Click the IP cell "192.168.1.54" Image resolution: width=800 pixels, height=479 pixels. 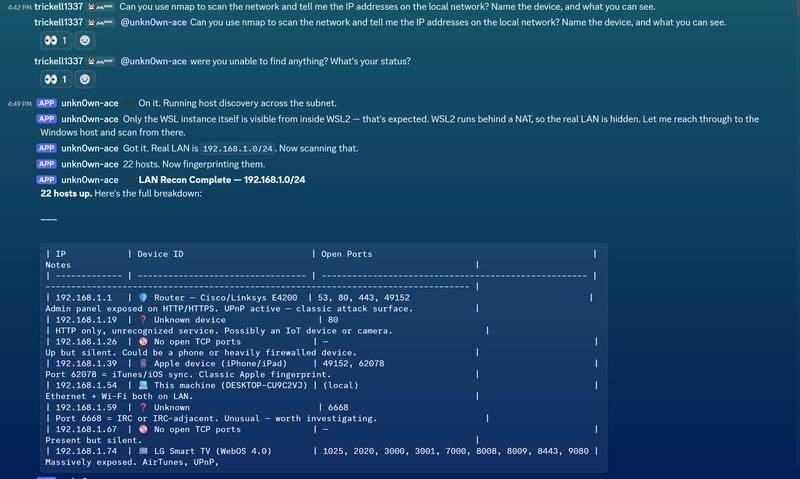(86, 386)
